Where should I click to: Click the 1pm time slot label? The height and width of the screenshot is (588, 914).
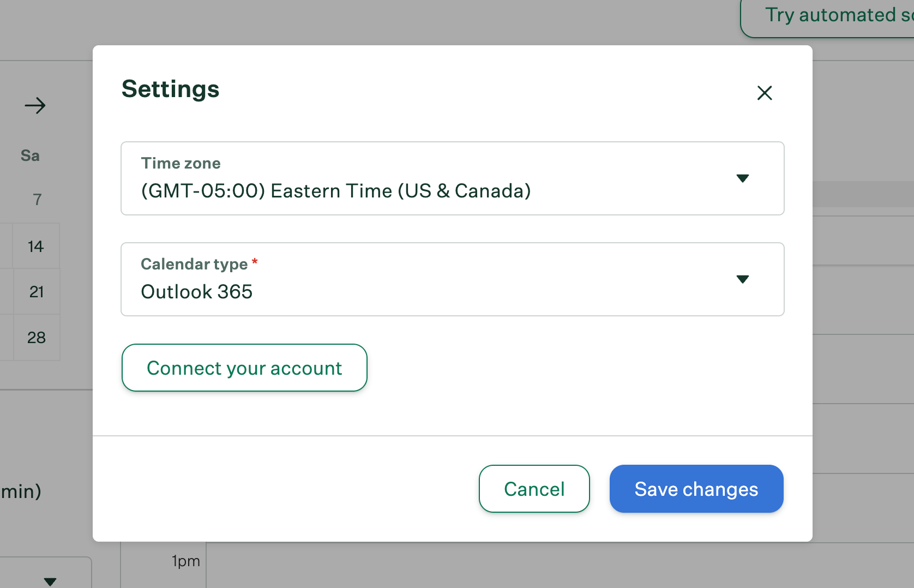185,560
